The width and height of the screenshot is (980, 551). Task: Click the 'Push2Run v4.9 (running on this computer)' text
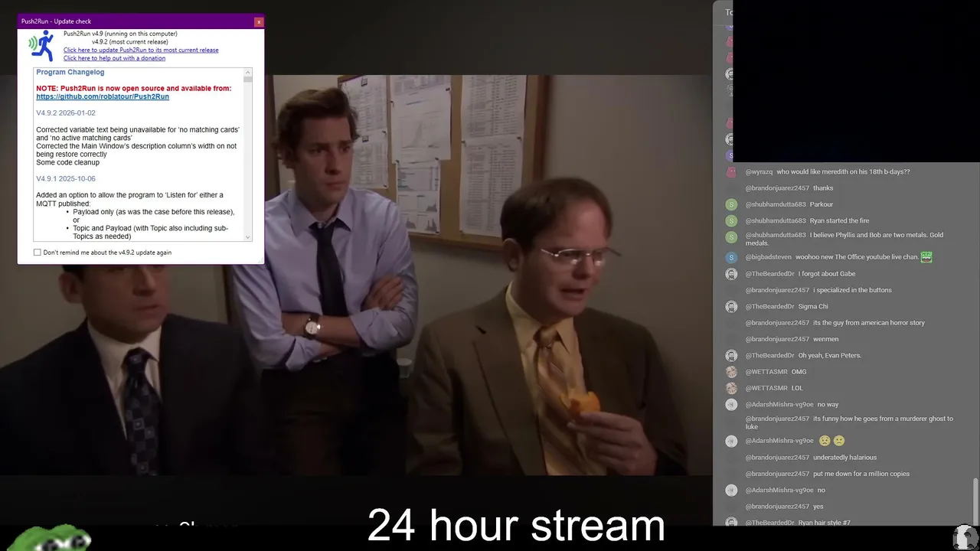tap(120, 34)
